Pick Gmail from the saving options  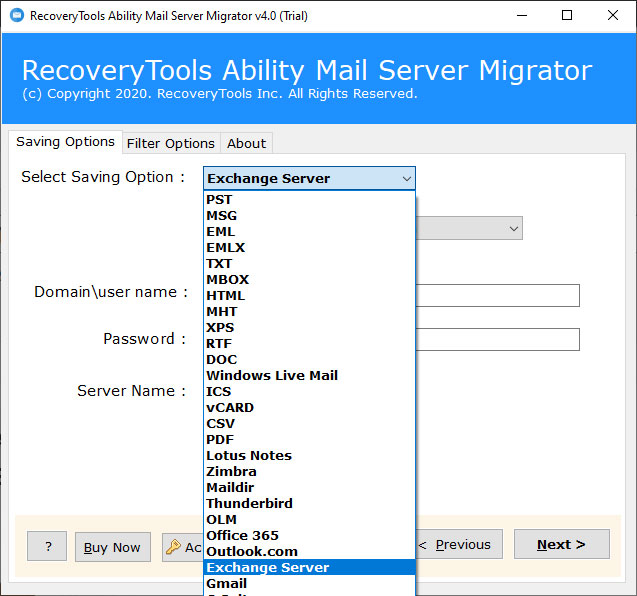[x=226, y=584]
